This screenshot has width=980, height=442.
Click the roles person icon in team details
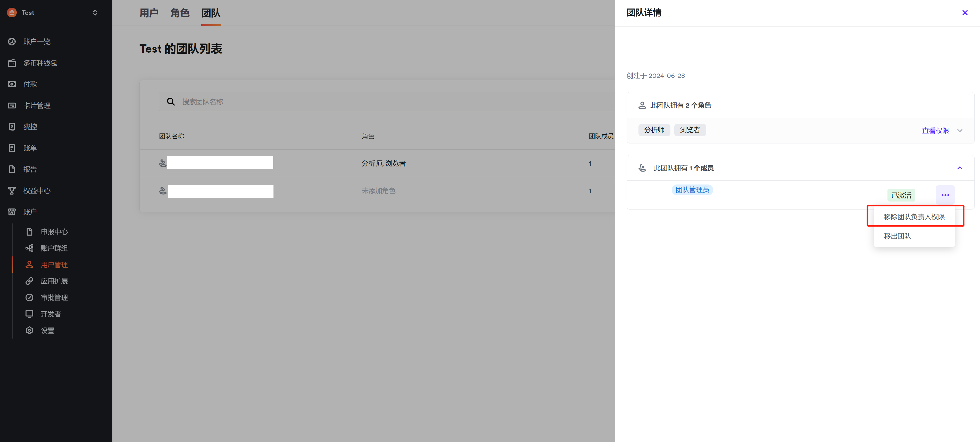[x=642, y=106]
